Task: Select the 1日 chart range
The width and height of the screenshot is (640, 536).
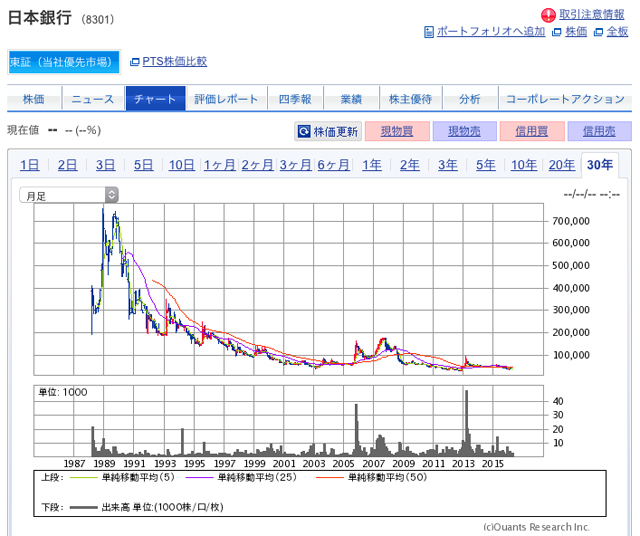Action: (30, 165)
